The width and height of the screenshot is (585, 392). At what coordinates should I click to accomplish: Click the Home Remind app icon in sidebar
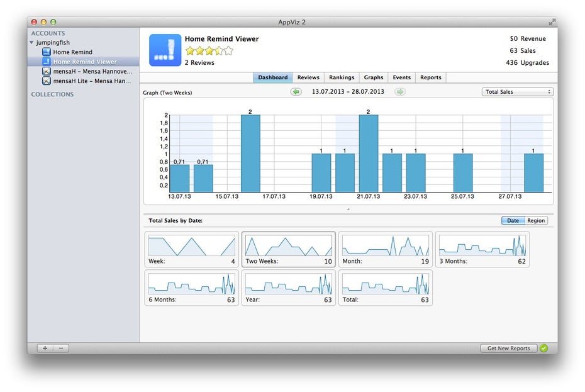click(x=47, y=52)
